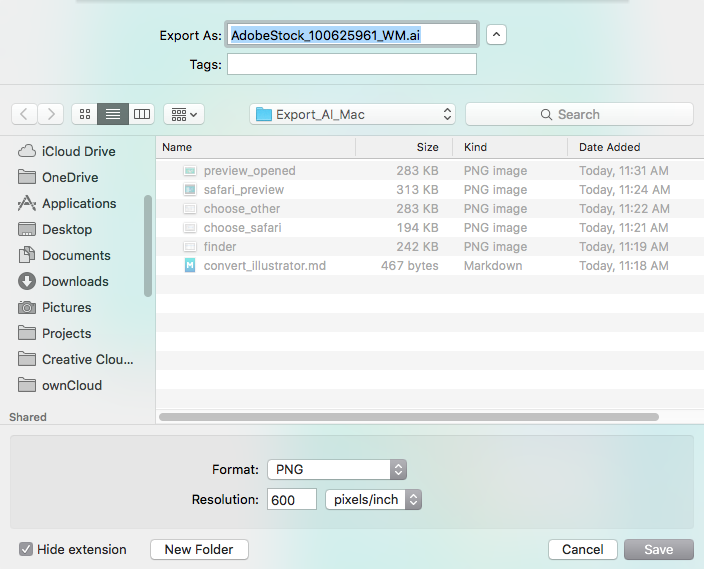Screen dimensions: 704x569
Task: Switch to icon view mode
Action: [x=85, y=114]
